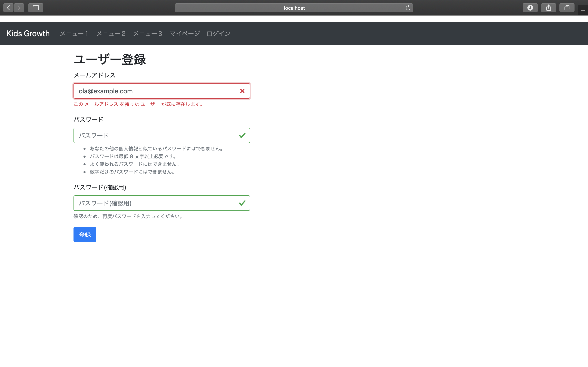
Task: Select メニュー3 from the navbar
Action: click(x=148, y=33)
